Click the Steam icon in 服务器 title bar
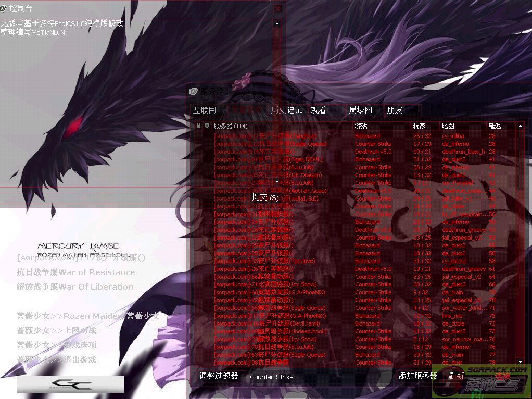 194,91
